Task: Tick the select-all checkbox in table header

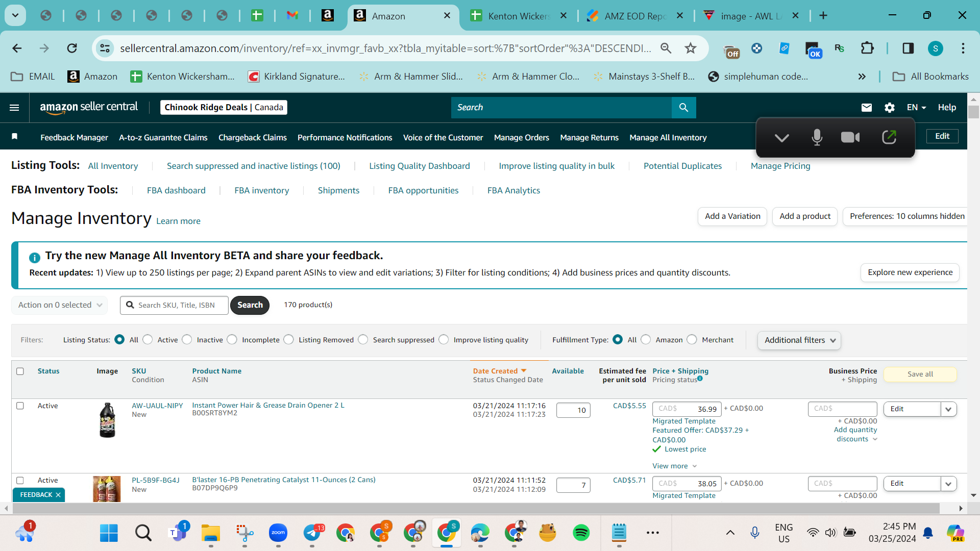Action: click(20, 371)
